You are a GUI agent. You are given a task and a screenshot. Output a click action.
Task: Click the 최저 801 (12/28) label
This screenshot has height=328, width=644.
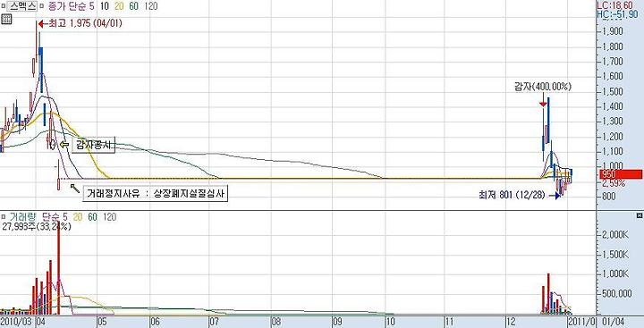coord(512,196)
